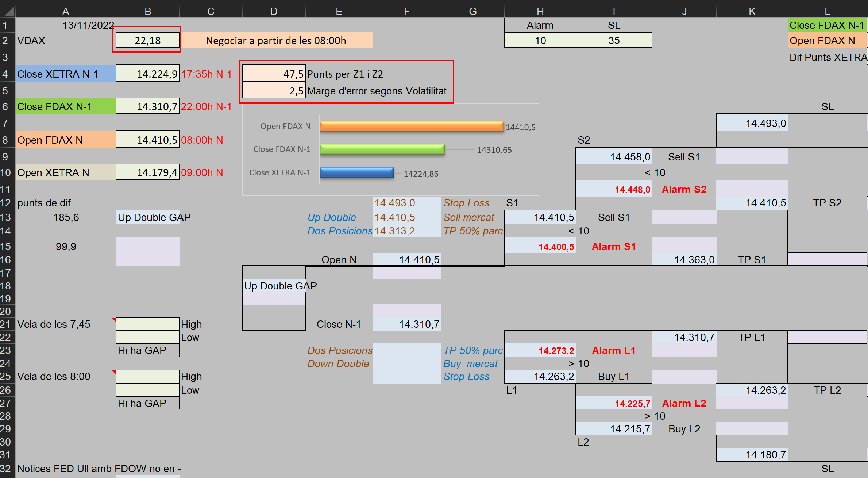Click the blue Close XETRA N-1 chart bar
Viewport: 868px width, 478px height.
(356, 172)
